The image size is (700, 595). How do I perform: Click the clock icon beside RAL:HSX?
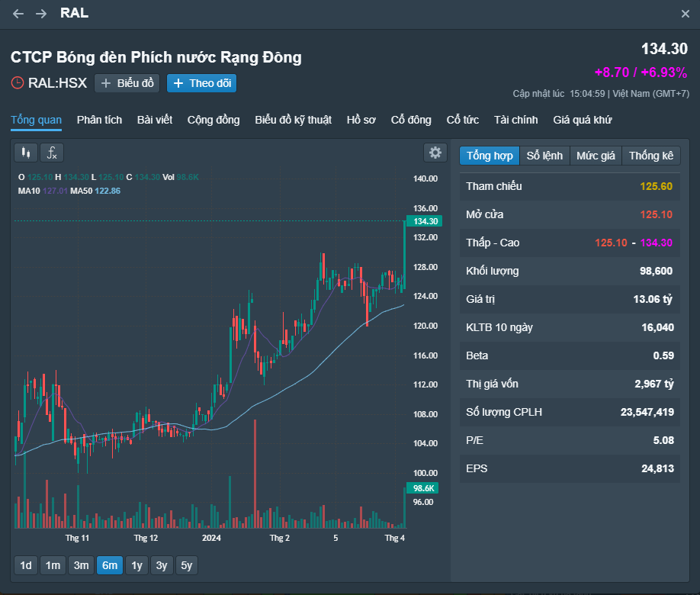[x=18, y=83]
